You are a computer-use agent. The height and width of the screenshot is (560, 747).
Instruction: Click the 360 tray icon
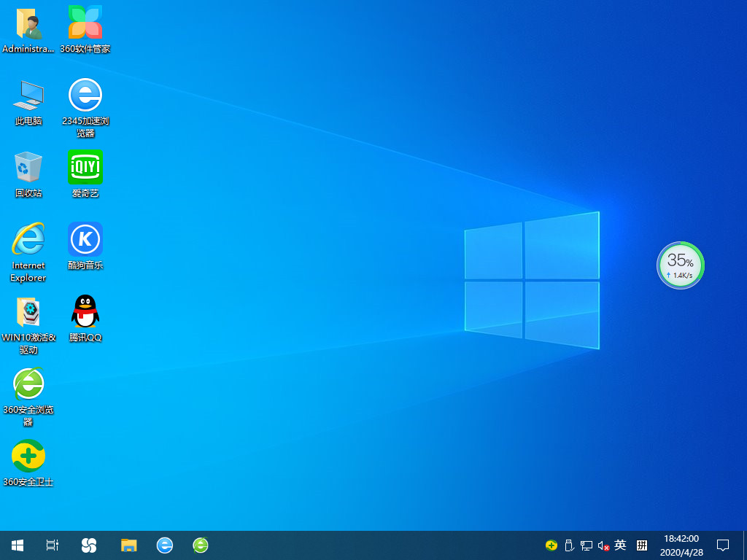pos(551,545)
